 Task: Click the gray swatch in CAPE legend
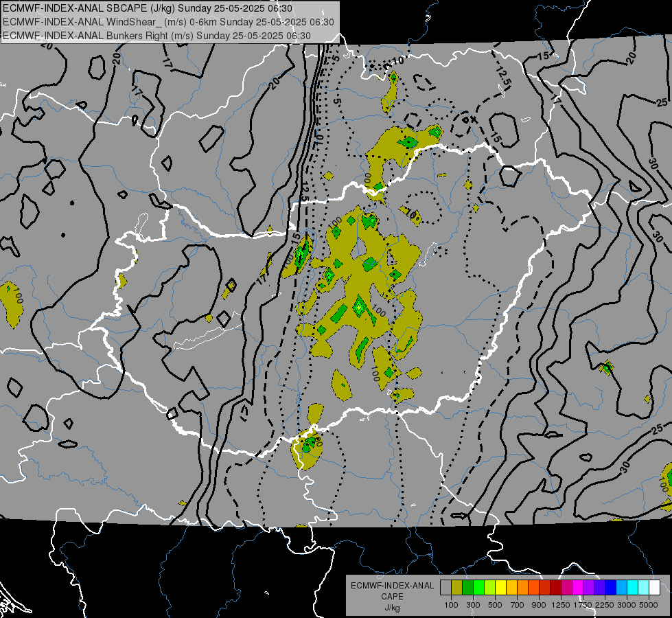445,587
